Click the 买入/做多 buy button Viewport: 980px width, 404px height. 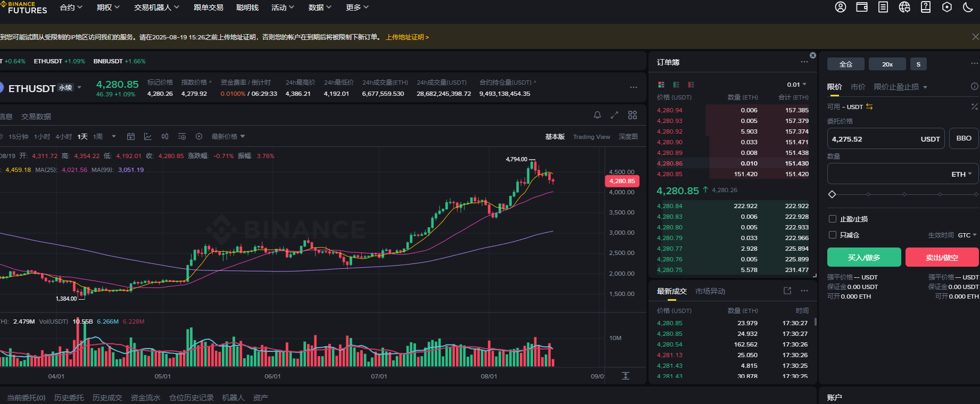[x=864, y=257]
